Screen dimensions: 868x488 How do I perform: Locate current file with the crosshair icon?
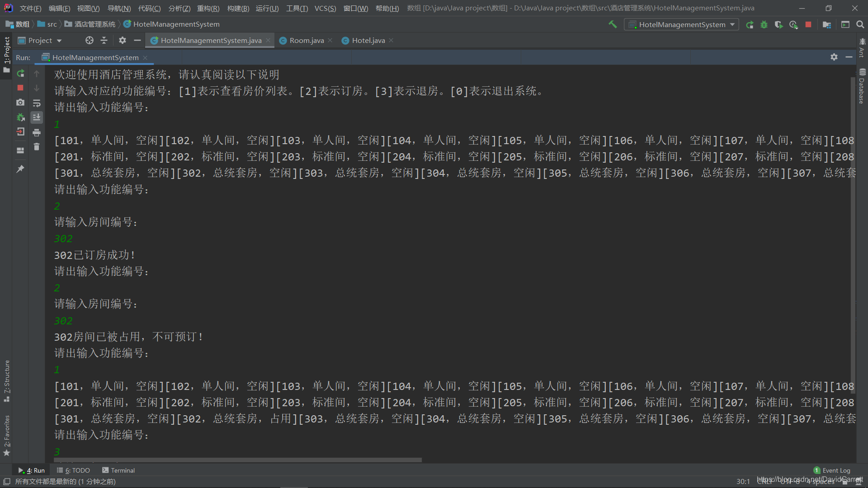(90, 40)
